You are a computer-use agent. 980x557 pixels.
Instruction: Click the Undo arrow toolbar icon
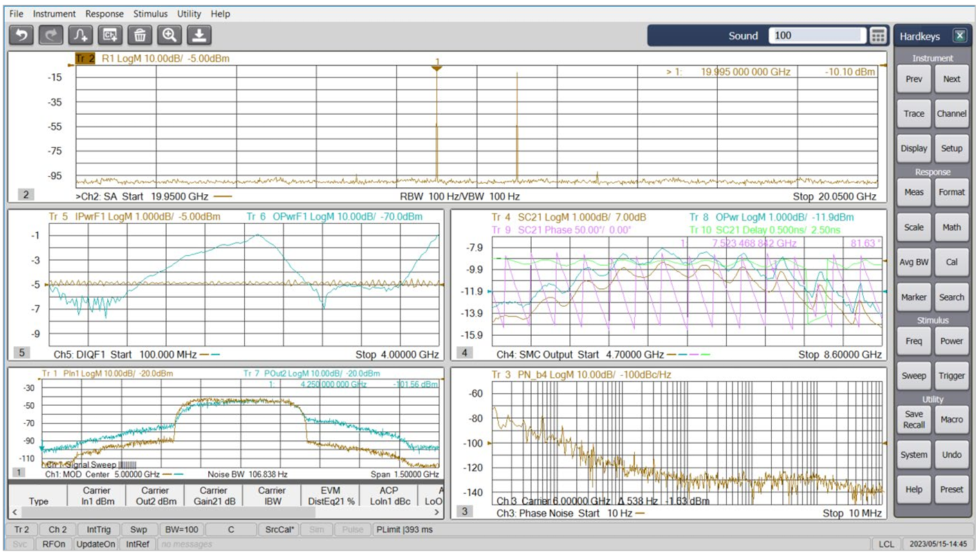21,35
